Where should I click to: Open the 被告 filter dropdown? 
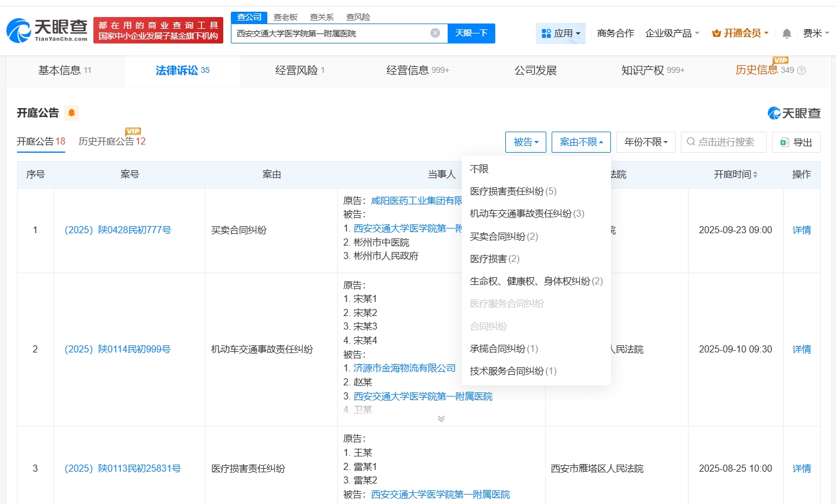(525, 142)
